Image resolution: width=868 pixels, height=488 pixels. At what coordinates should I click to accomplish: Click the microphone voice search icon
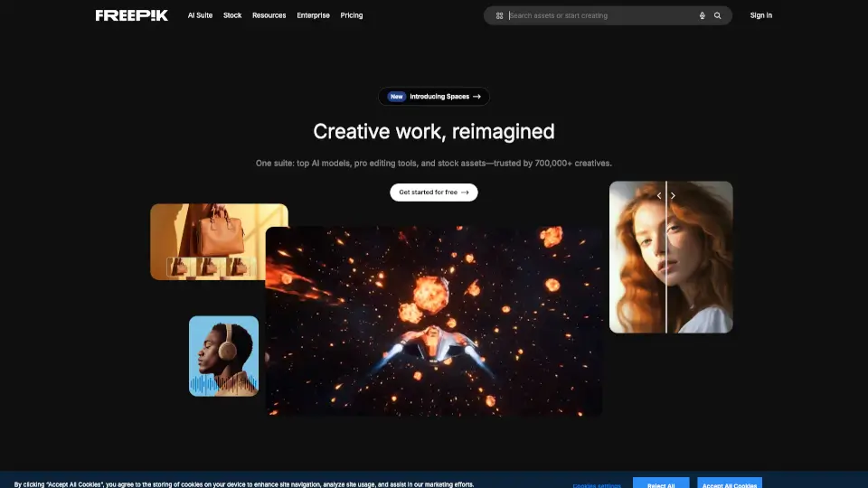tap(702, 15)
